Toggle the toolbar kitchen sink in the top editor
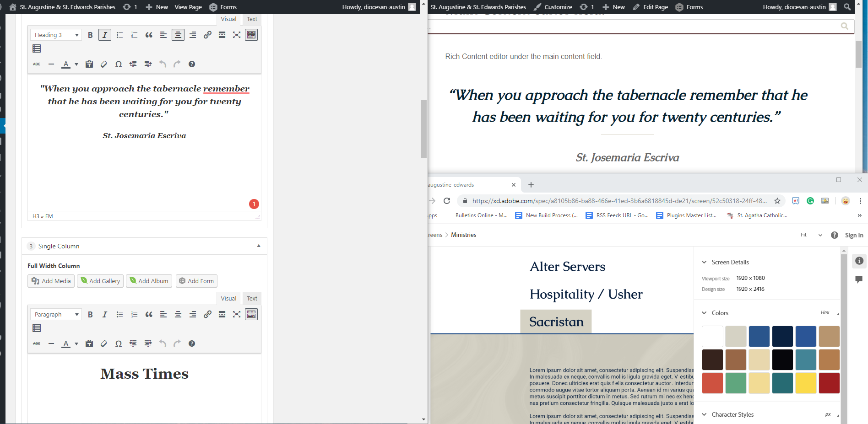 (251, 35)
